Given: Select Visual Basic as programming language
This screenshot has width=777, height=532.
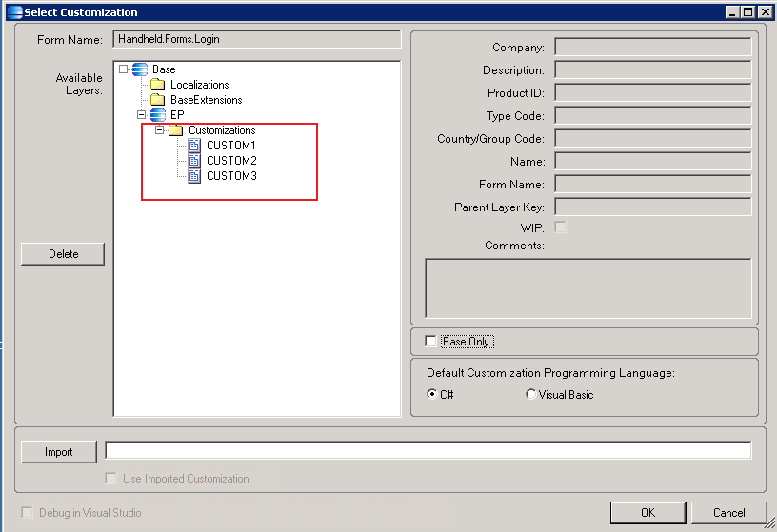Looking at the screenshot, I should (x=531, y=394).
